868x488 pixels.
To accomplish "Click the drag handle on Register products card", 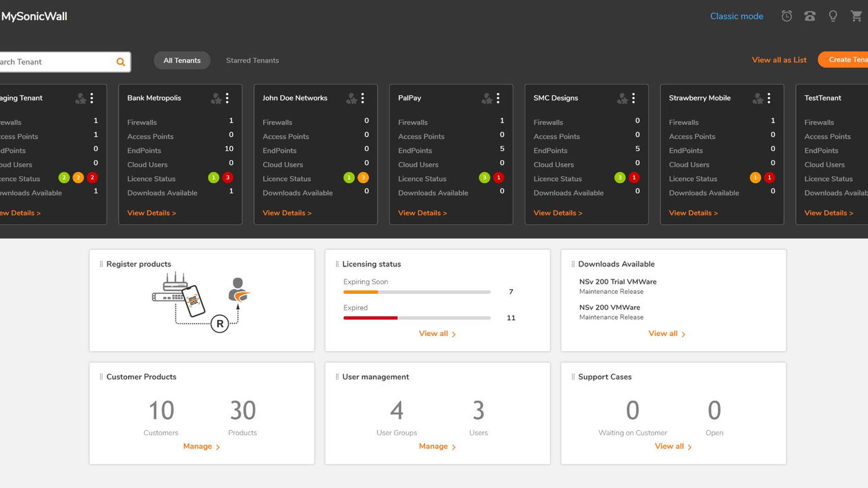I will (100, 263).
